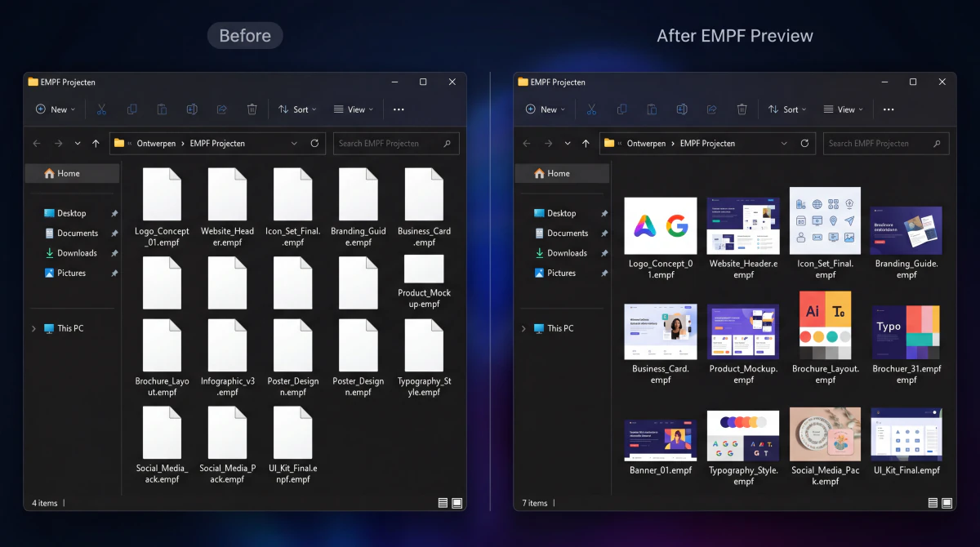Select Product_Mockup-empf file in Before window
This screenshot has height=547, width=980.
(424, 269)
